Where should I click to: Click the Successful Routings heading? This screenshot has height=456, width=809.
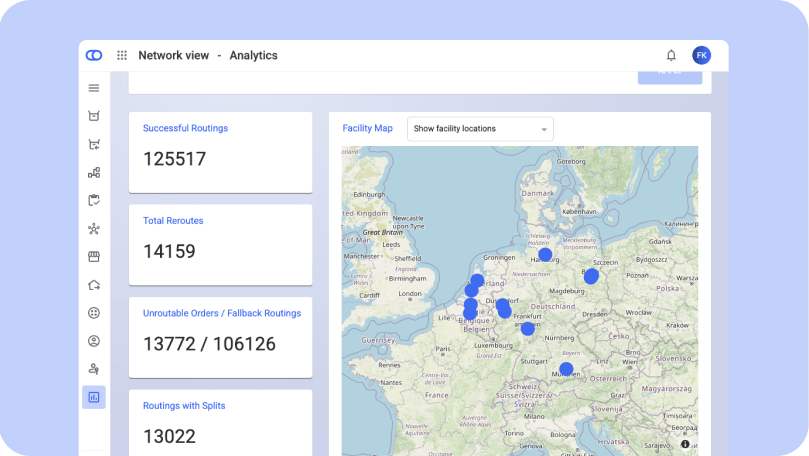[x=185, y=128]
